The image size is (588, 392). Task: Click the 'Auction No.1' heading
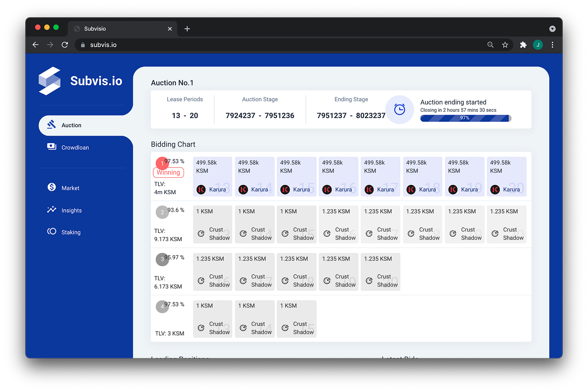pos(172,83)
